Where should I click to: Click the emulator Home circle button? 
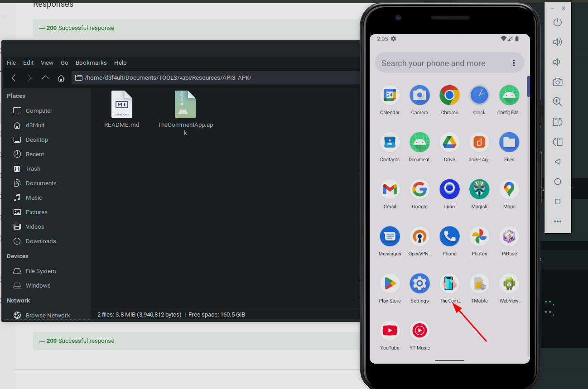click(x=558, y=182)
